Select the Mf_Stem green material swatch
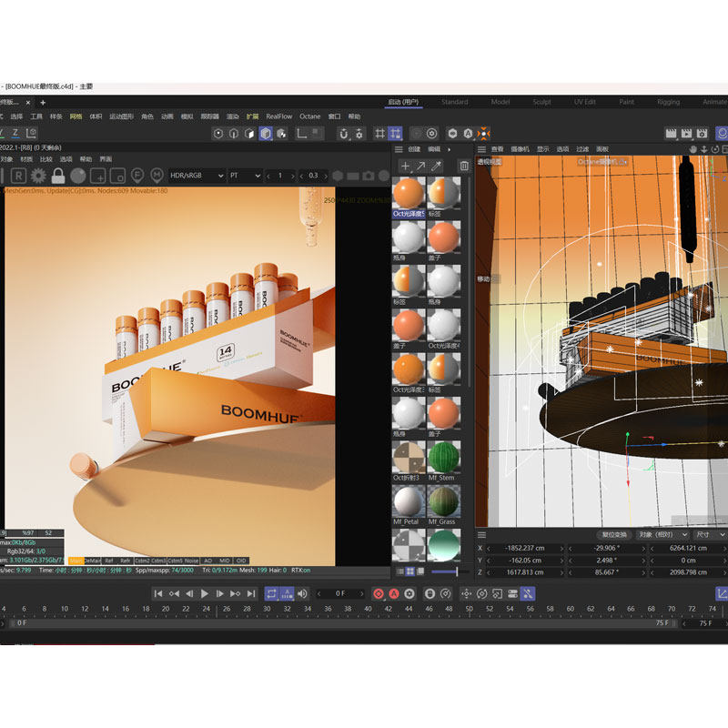 [443, 458]
